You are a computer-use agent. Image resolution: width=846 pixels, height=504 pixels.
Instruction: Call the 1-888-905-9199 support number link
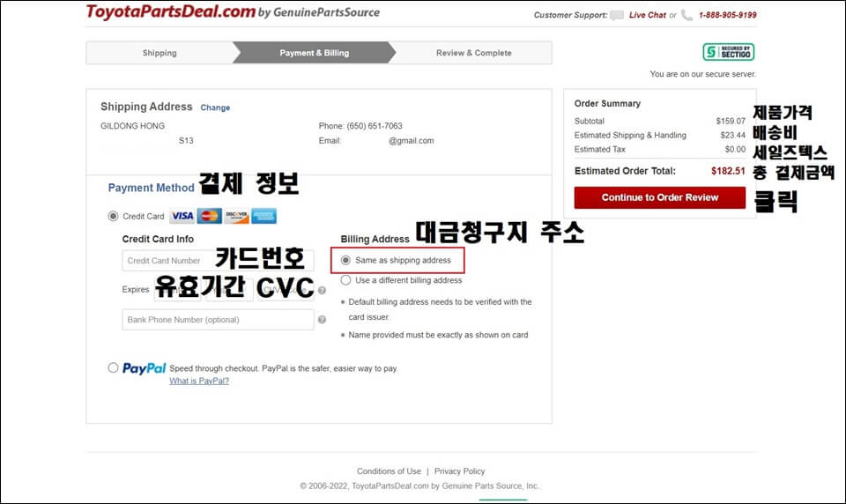(x=727, y=15)
